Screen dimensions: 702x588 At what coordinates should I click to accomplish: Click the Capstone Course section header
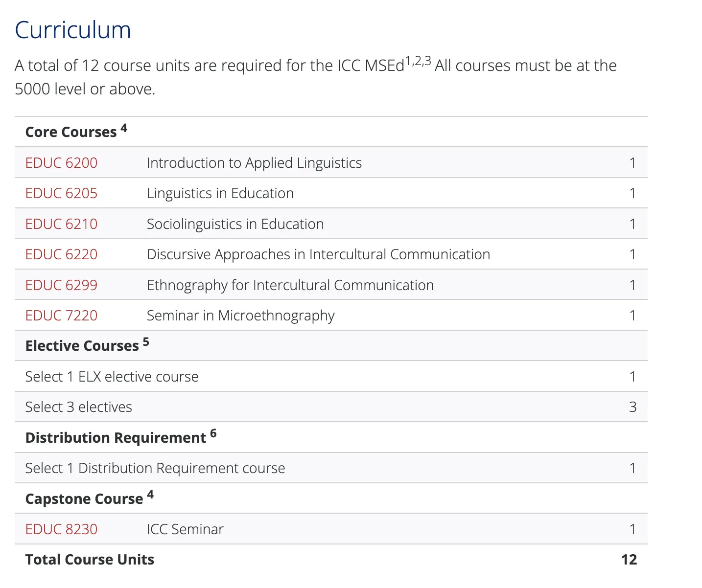pos(84,499)
